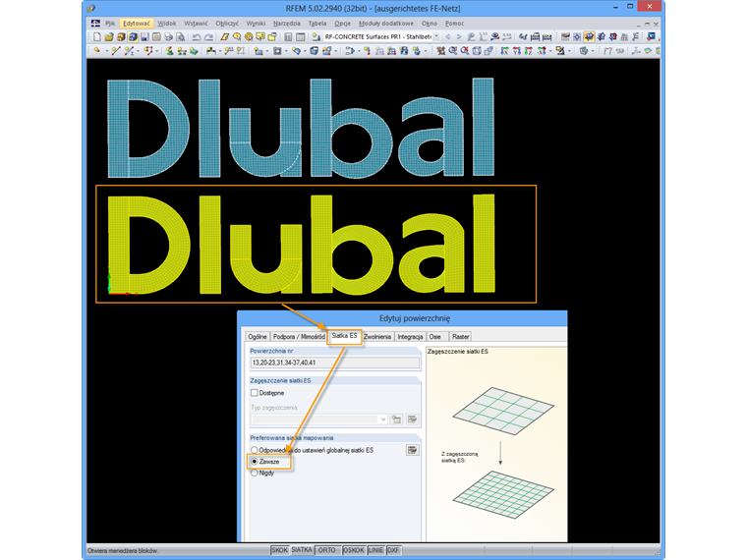Switch to the Ogólne tab
The image size is (747, 560).
pyautogui.click(x=258, y=336)
